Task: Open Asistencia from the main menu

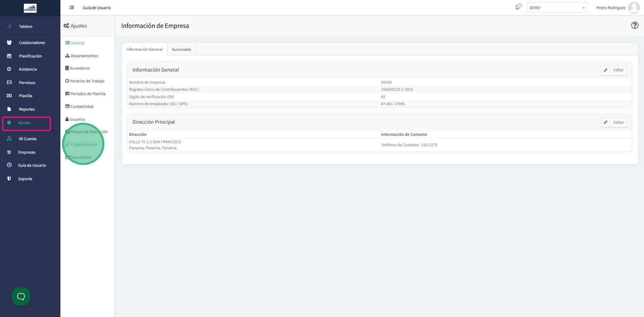Action: (28, 69)
